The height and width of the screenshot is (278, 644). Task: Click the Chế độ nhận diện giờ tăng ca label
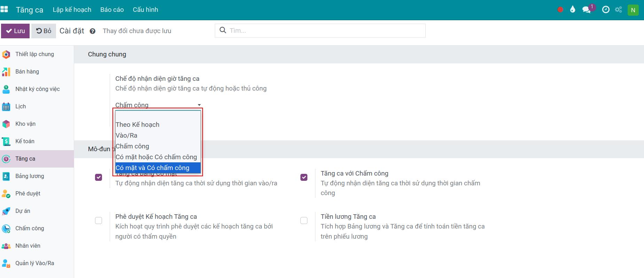(x=157, y=79)
